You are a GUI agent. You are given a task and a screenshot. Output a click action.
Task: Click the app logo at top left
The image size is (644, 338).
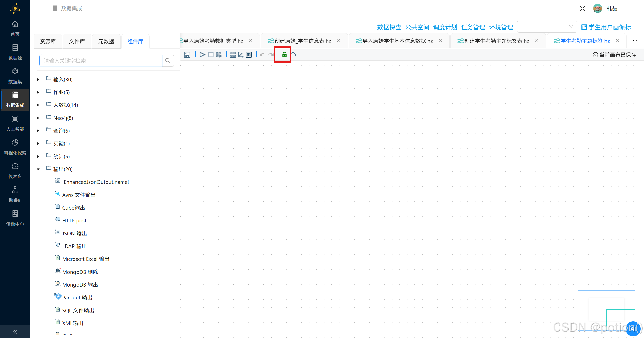15,9
